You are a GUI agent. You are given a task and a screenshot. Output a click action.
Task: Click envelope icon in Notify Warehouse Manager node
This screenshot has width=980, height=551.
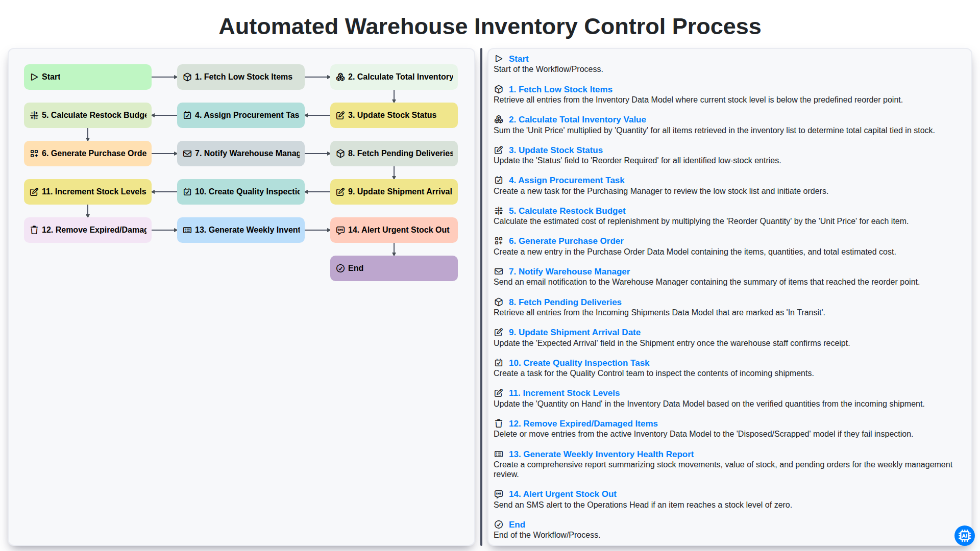coord(187,154)
